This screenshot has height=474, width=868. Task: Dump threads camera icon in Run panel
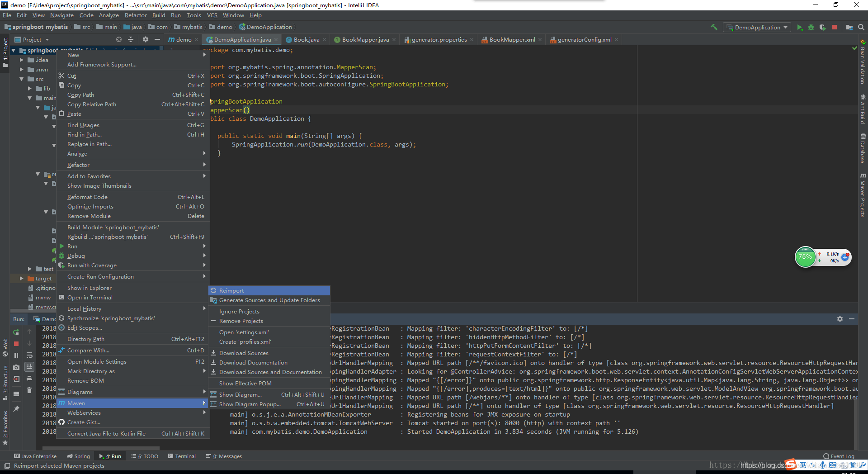[x=16, y=367]
